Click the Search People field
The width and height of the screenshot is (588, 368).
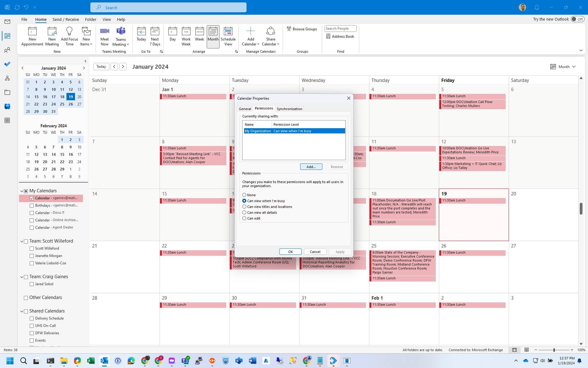pyautogui.click(x=340, y=29)
